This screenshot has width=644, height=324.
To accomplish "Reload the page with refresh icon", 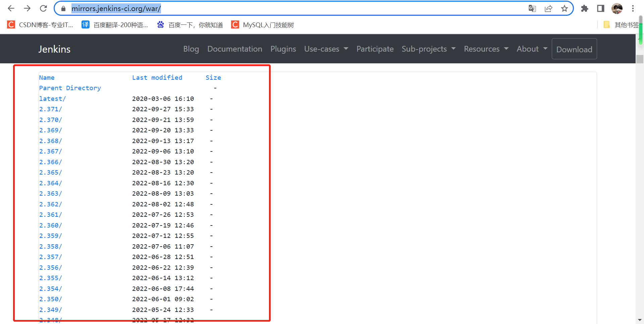I will pos(43,8).
